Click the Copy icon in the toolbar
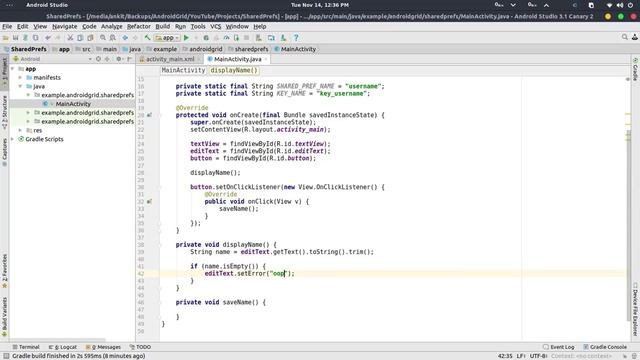The height and width of the screenshot is (360, 640). (80, 38)
